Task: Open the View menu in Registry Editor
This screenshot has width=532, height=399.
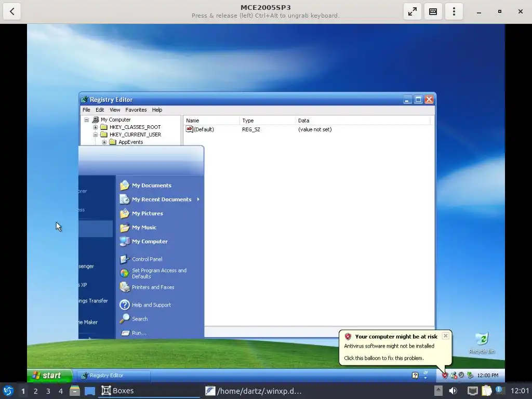Action: (x=115, y=110)
